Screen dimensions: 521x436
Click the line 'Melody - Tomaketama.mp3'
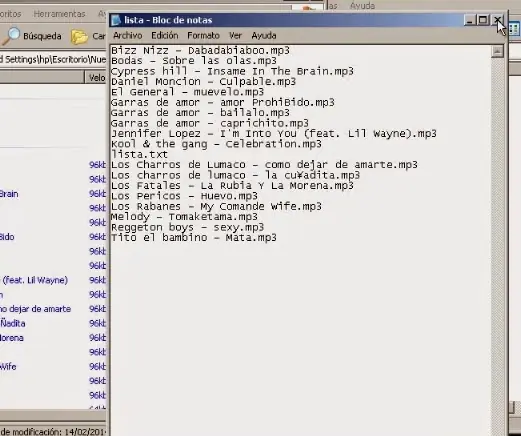tap(184, 217)
